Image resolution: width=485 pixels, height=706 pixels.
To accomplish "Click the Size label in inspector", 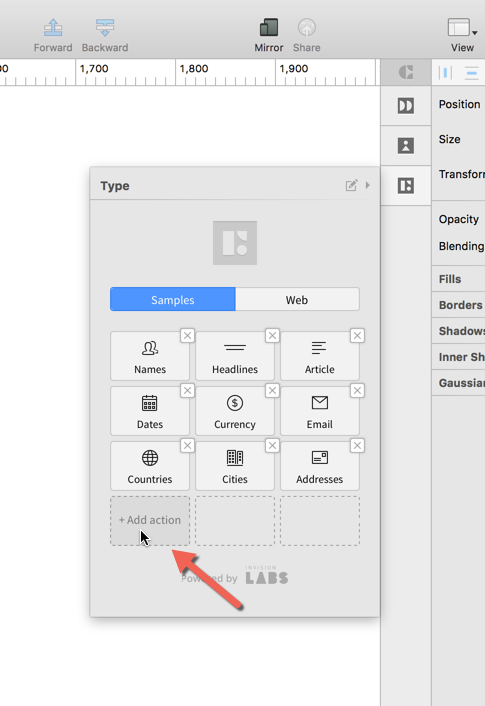I will 449,139.
